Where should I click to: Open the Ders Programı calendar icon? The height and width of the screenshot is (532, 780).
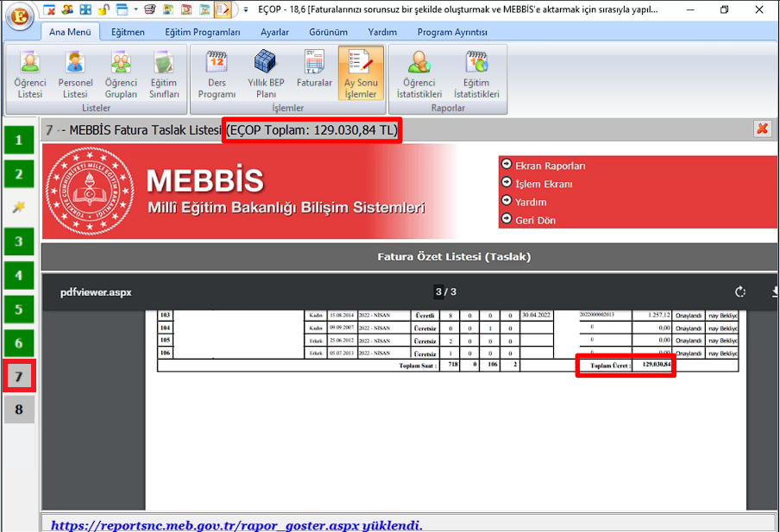tap(217, 74)
